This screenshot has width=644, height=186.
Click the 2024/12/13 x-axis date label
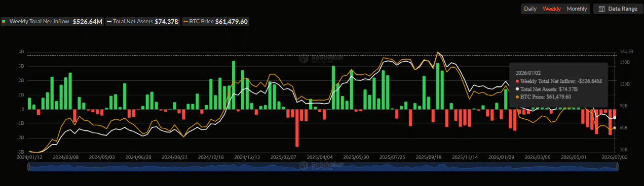pyautogui.click(x=247, y=157)
